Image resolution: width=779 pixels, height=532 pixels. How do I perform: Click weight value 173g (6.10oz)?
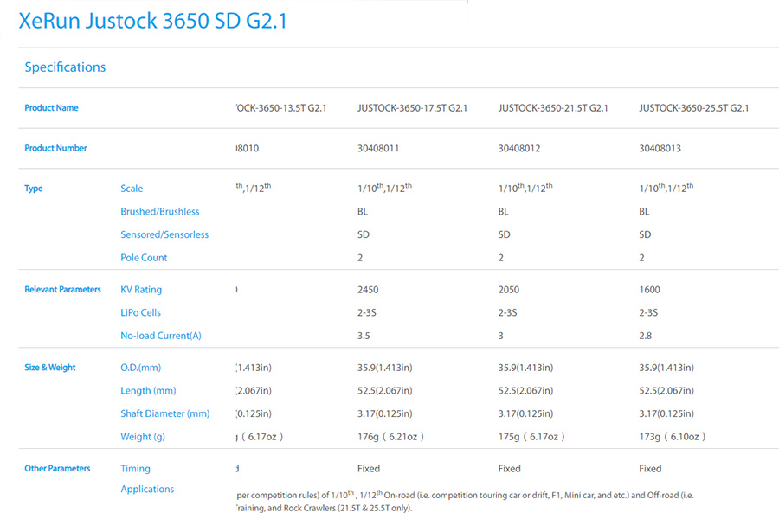673,437
